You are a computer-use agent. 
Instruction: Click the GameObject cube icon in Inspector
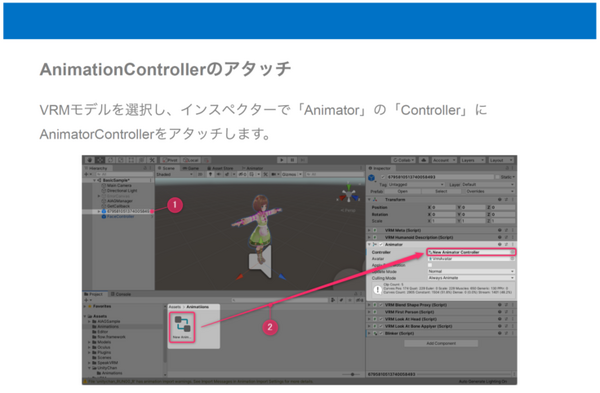pyautogui.click(x=371, y=178)
